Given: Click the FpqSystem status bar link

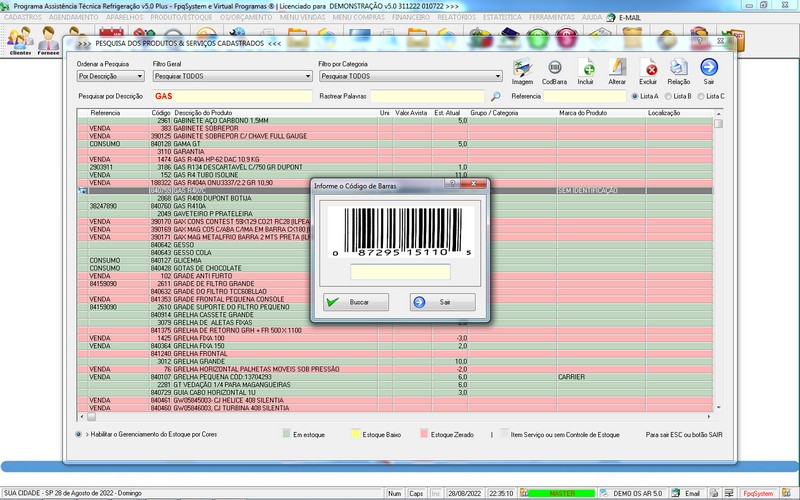Looking at the screenshot, I should coord(758,494).
